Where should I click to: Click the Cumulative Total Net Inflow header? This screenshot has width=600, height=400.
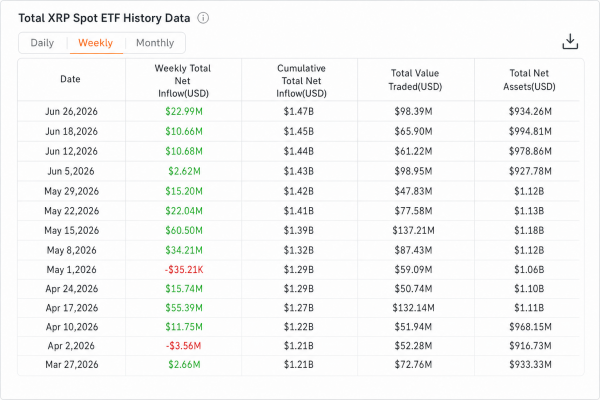301,81
